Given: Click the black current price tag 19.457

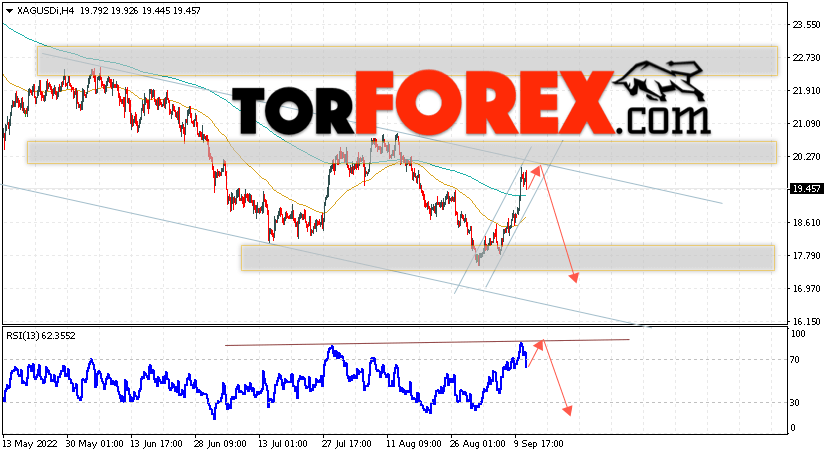Looking at the screenshot, I should click(x=806, y=189).
